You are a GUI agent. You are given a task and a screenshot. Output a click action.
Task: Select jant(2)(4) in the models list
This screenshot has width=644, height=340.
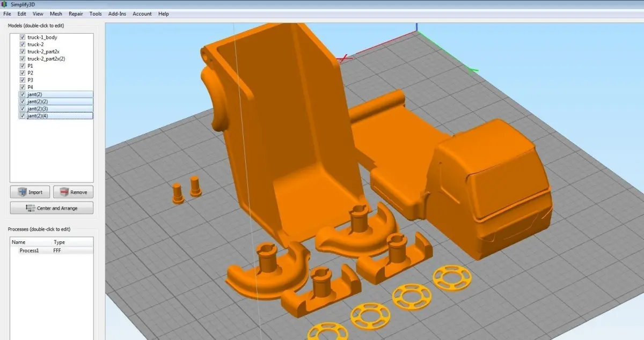tap(38, 116)
